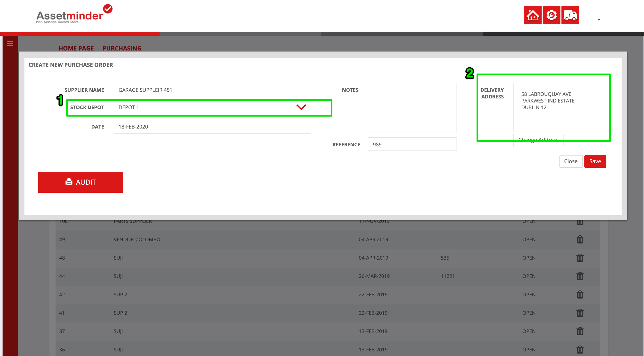Click SUP 2 in order 41 row
The height and width of the screenshot is (356, 644).
pyautogui.click(x=120, y=313)
